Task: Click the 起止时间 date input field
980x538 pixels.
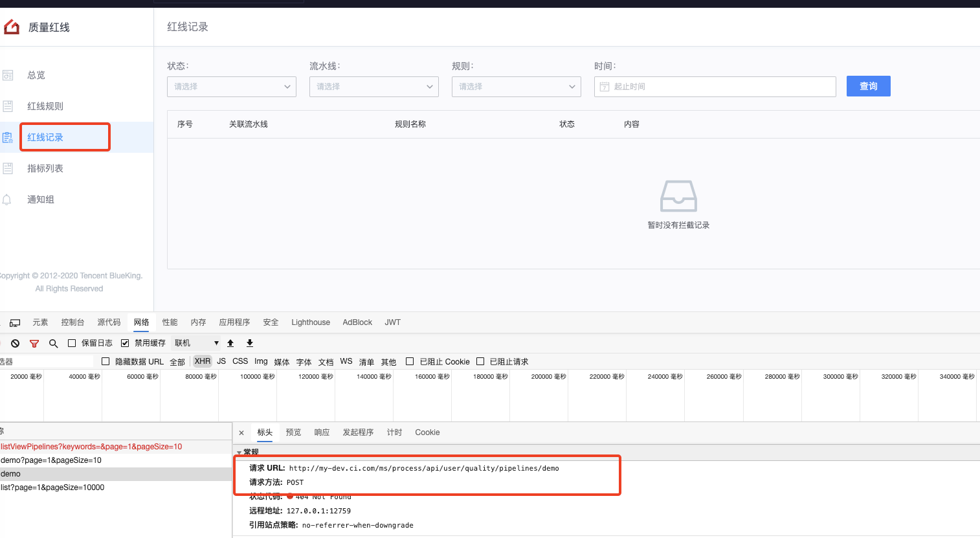Action: click(715, 87)
